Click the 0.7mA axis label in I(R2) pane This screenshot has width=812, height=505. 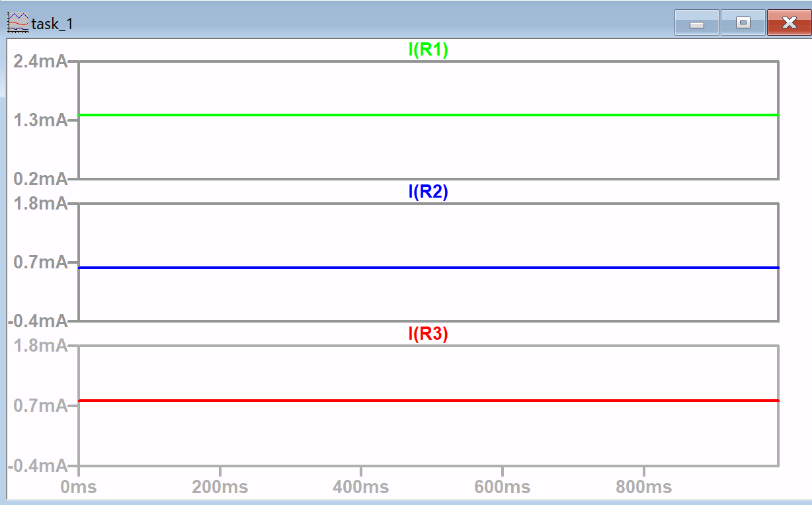(40, 262)
